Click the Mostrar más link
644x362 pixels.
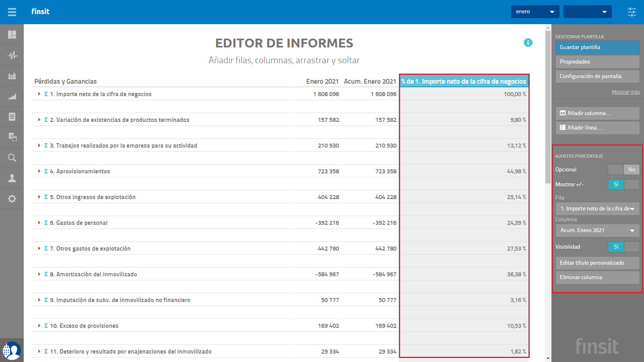click(625, 92)
